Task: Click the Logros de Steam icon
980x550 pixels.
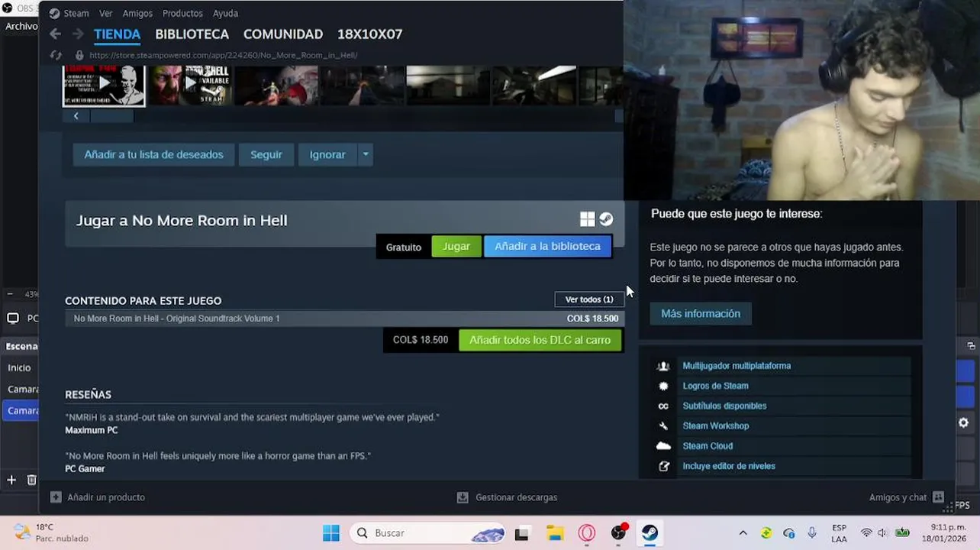Action: [x=663, y=386]
